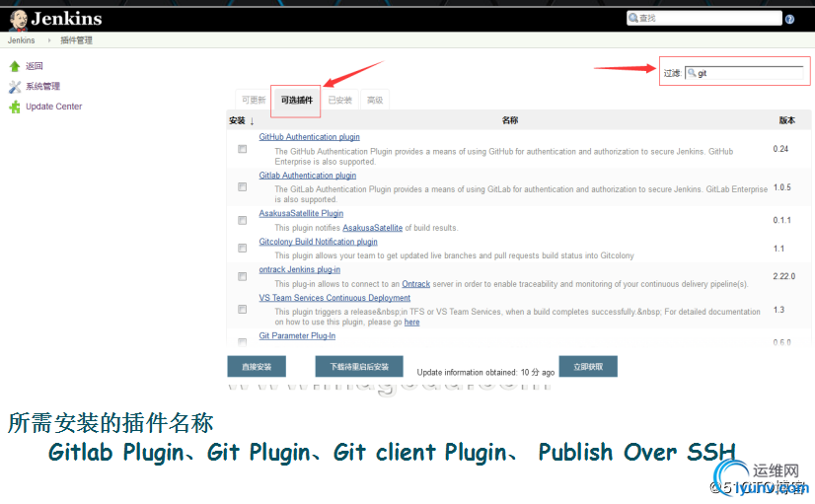Viewport: 815px width, 504px height.
Task: Follow the Ontrack link in the description
Action: click(415, 284)
